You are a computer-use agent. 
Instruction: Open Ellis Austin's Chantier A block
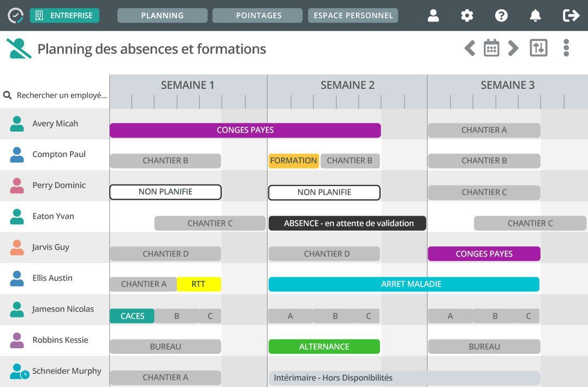143,284
